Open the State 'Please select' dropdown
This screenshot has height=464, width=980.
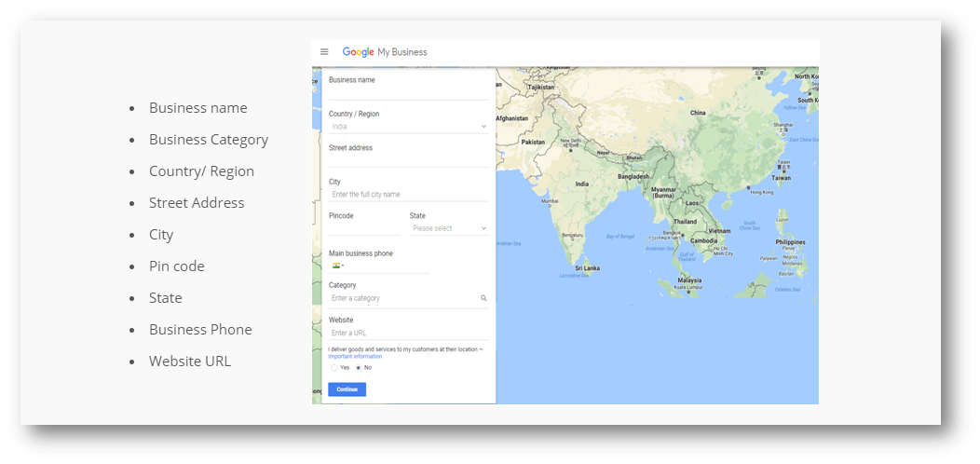pyautogui.click(x=449, y=228)
